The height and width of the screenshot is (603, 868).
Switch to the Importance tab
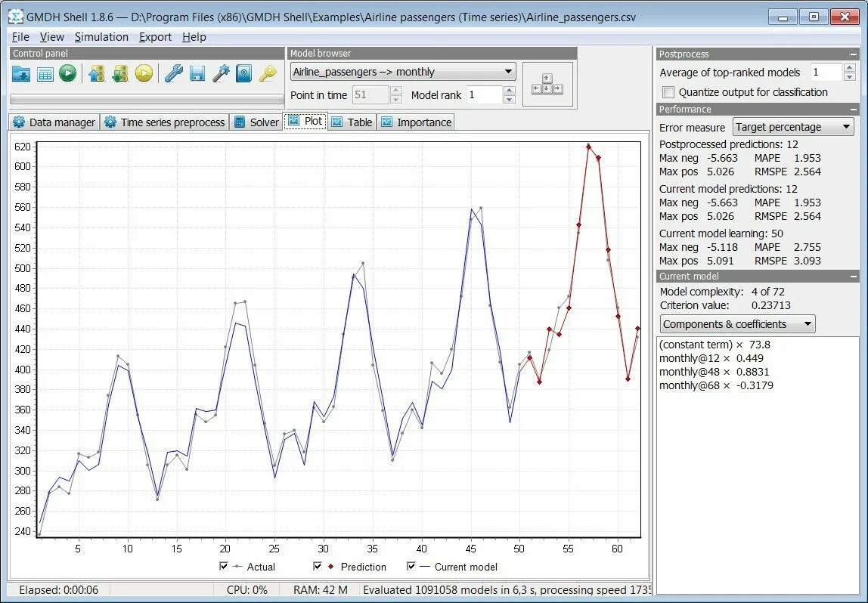click(x=417, y=122)
